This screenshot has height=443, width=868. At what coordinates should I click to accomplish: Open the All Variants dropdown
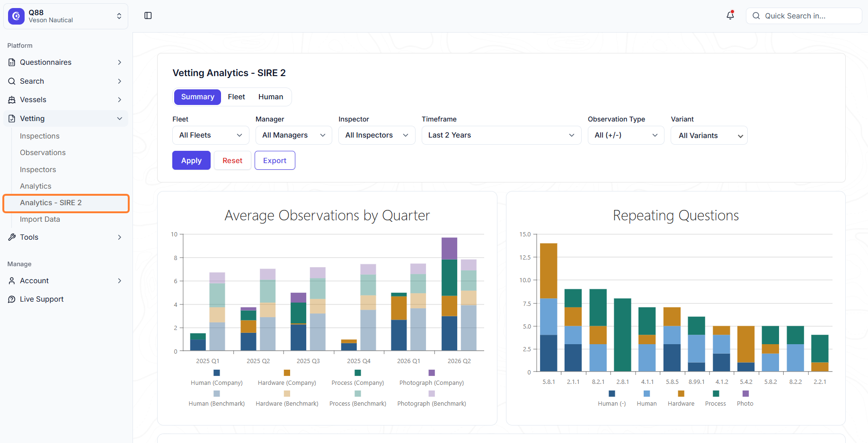tap(709, 135)
